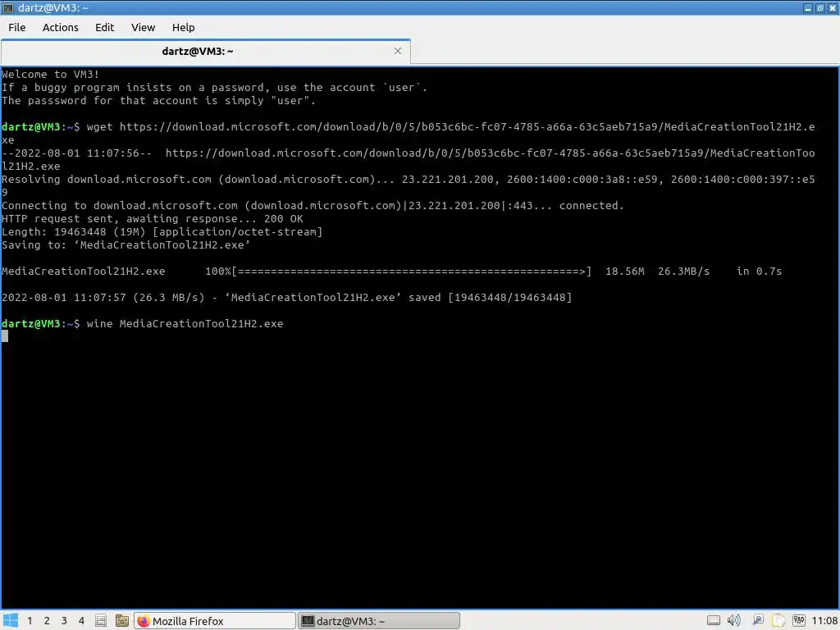Click the keyboard tray icon

[714, 620]
